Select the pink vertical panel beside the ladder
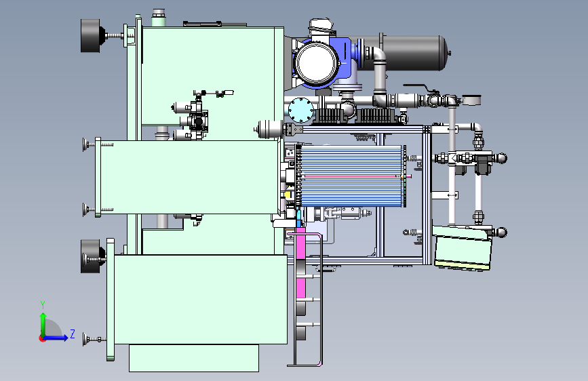This screenshot has width=588, height=381. click(x=300, y=262)
